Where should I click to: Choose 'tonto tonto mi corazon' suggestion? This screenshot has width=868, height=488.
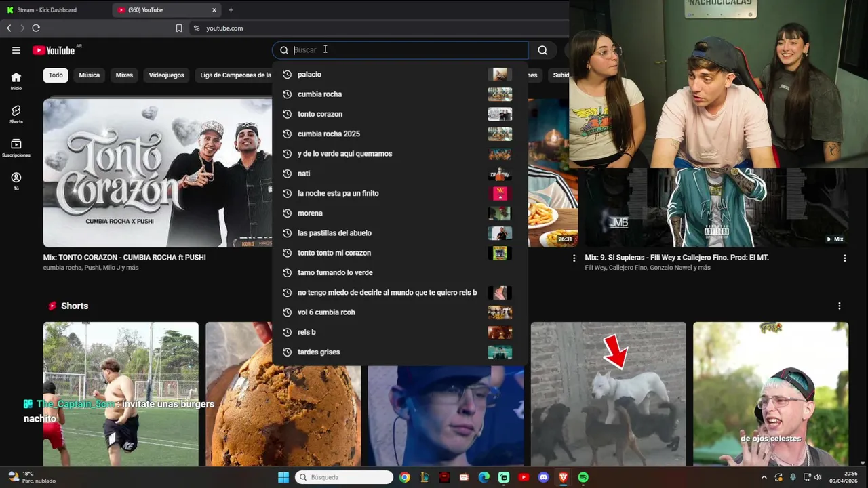[400, 253]
